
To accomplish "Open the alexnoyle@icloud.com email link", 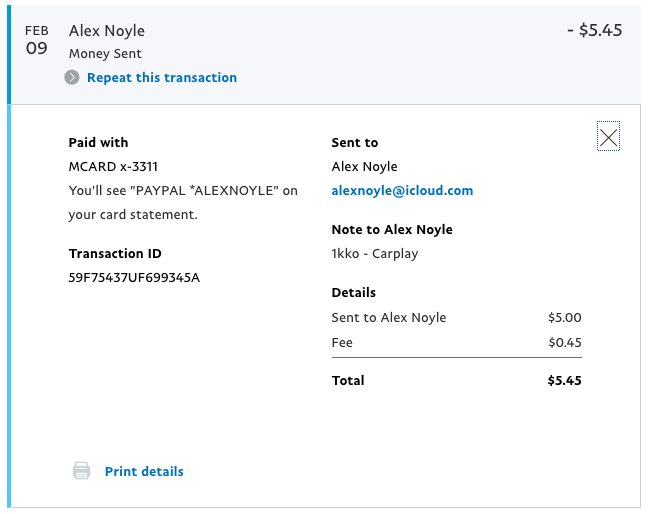I will point(402,190).
